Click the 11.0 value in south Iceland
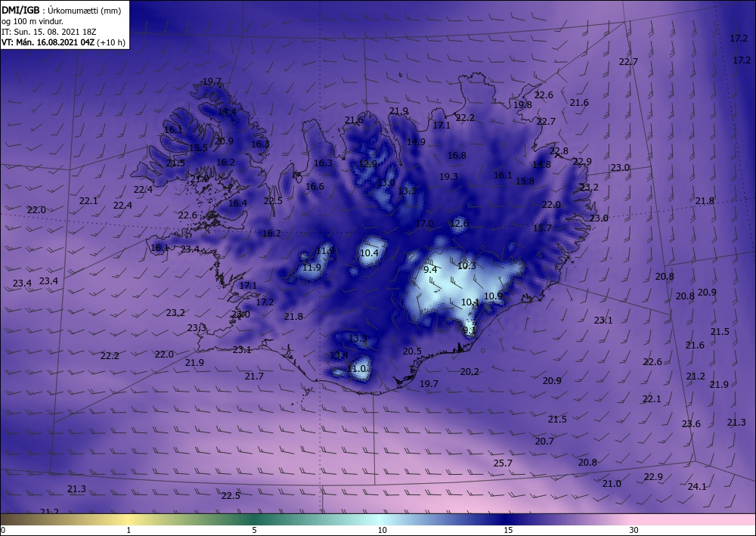The width and height of the screenshot is (756, 536). 357,369
